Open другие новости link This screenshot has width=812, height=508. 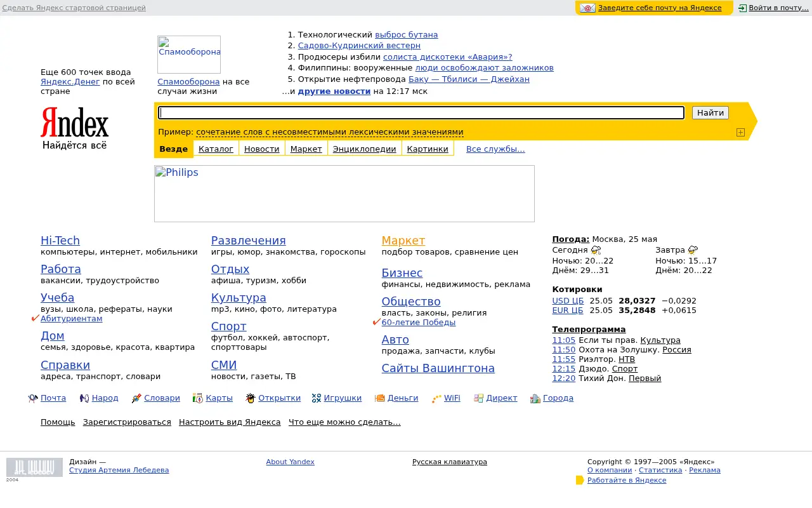(334, 91)
